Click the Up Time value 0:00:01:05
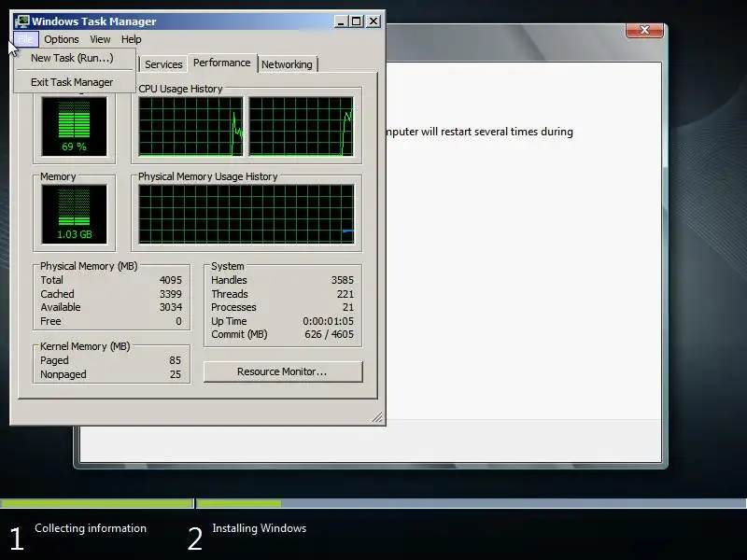747x560 pixels. click(x=329, y=321)
